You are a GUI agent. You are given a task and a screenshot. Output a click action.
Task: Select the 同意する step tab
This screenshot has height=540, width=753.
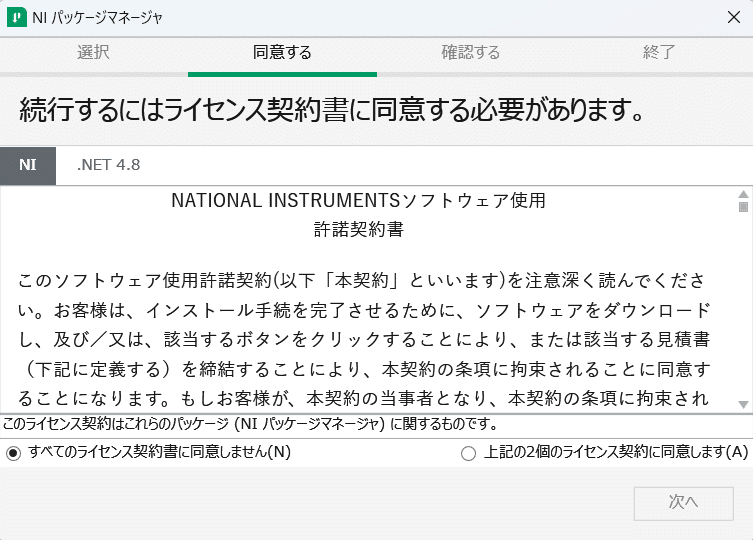282,52
